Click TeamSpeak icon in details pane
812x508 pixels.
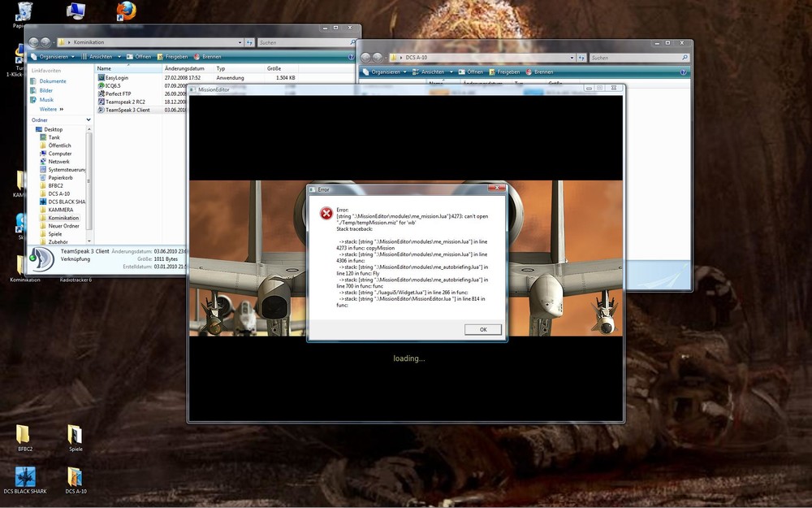[42, 258]
